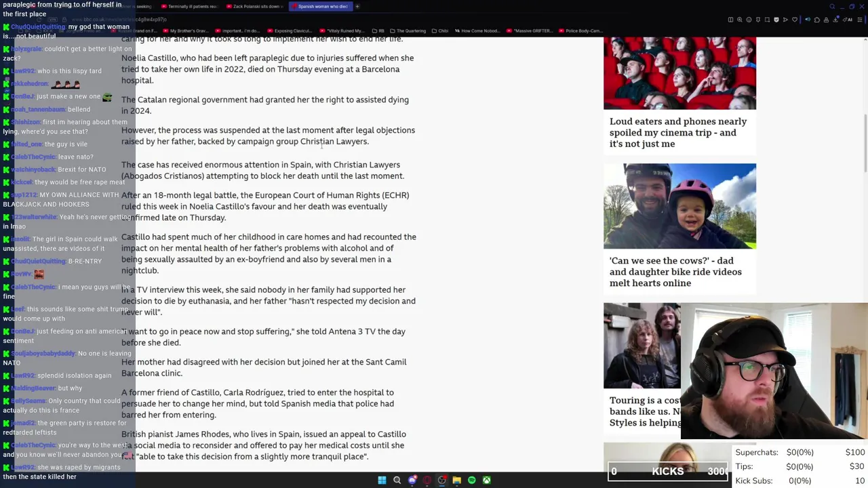Open the 'important.. i'm do...' bookmark
This screenshot has height=488, width=868.
pyautogui.click(x=237, y=30)
